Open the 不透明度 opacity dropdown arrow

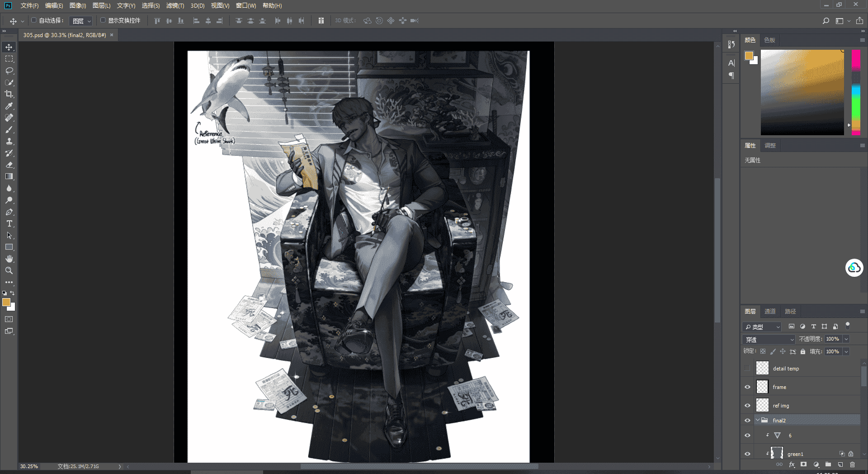tap(846, 339)
